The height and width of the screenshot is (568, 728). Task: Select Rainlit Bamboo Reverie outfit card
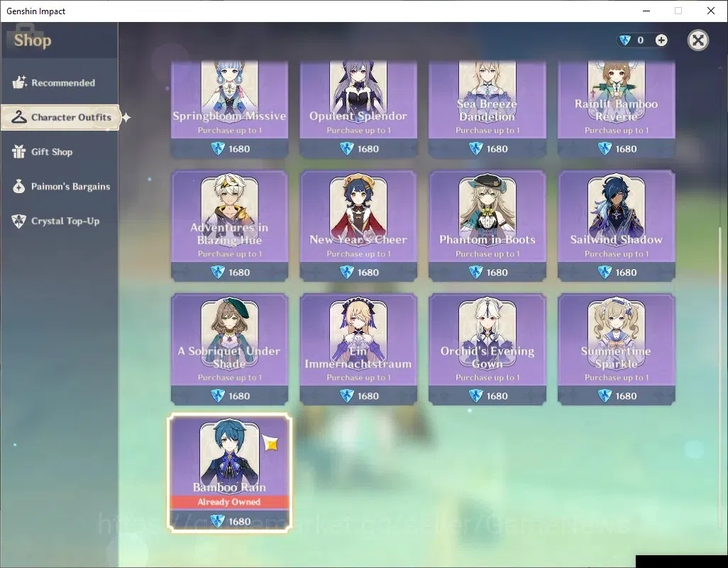[616, 109]
